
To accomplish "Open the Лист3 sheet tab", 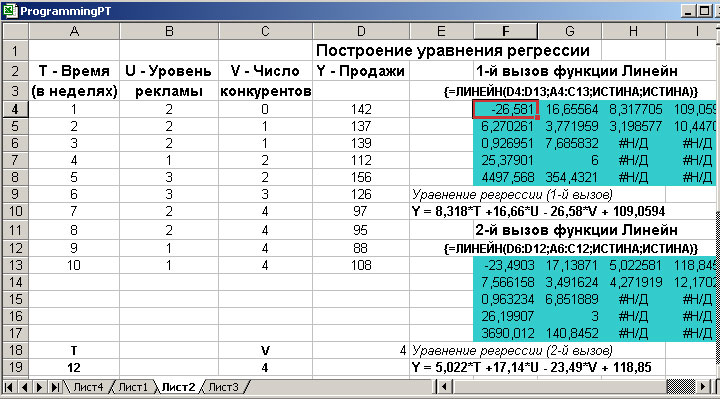I will 224,387.
